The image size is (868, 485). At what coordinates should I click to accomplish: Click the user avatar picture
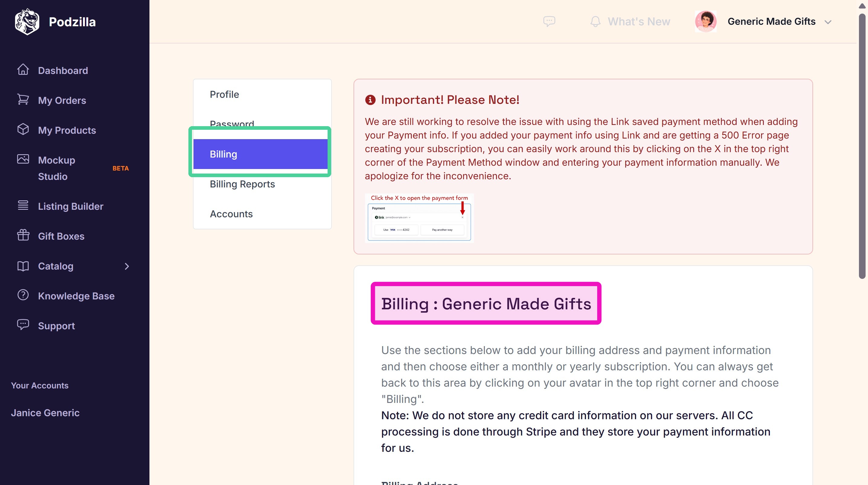click(706, 21)
